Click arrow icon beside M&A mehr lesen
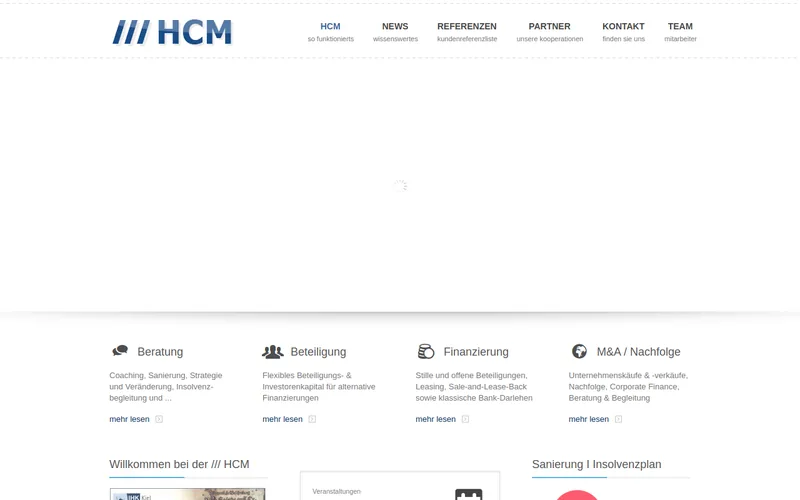 click(x=618, y=419)
